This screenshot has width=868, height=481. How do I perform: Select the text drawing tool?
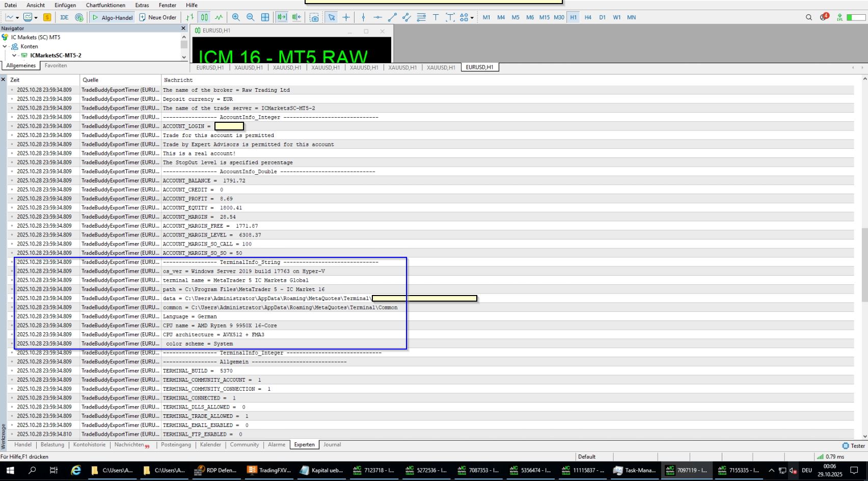436,17
